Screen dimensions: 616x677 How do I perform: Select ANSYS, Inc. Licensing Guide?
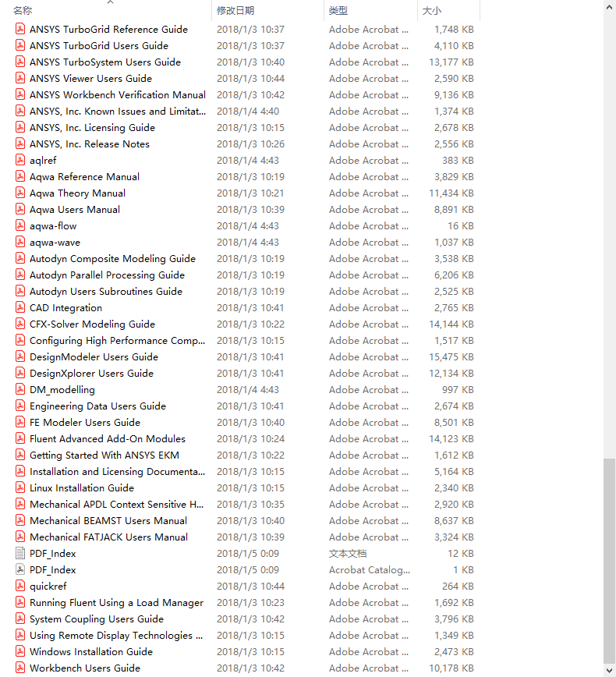(92, 128)
